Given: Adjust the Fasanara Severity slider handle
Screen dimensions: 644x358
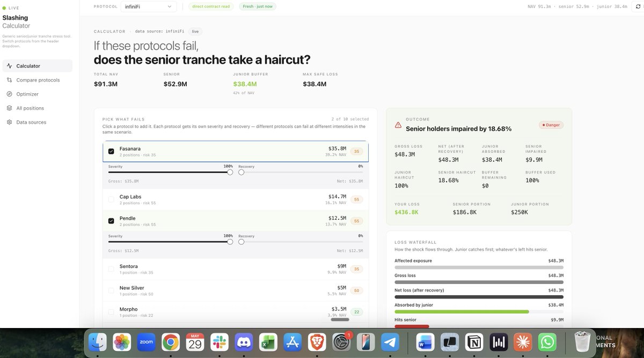Looking at the screenshot, I should (230, 172).
